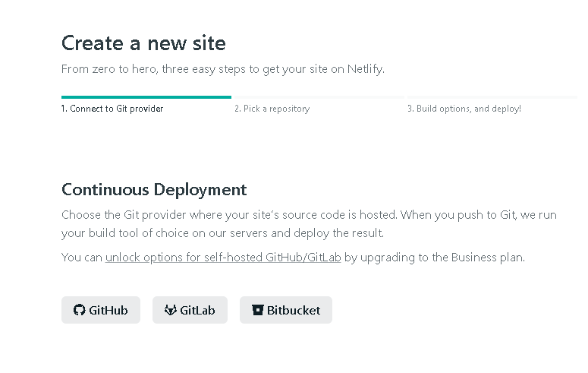Select the Bitbucket button label
The height and width of the screenshot is (373, 588).
click(294, 310)
